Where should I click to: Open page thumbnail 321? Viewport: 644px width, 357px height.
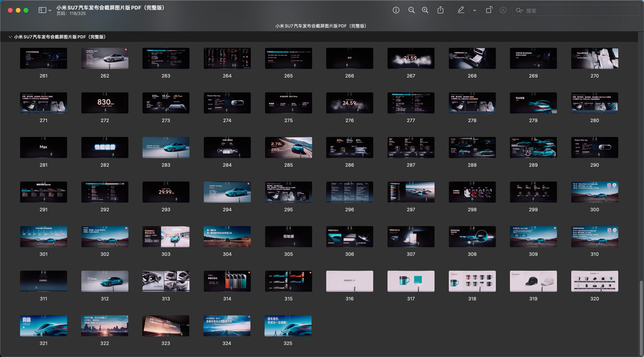[43, 325]
